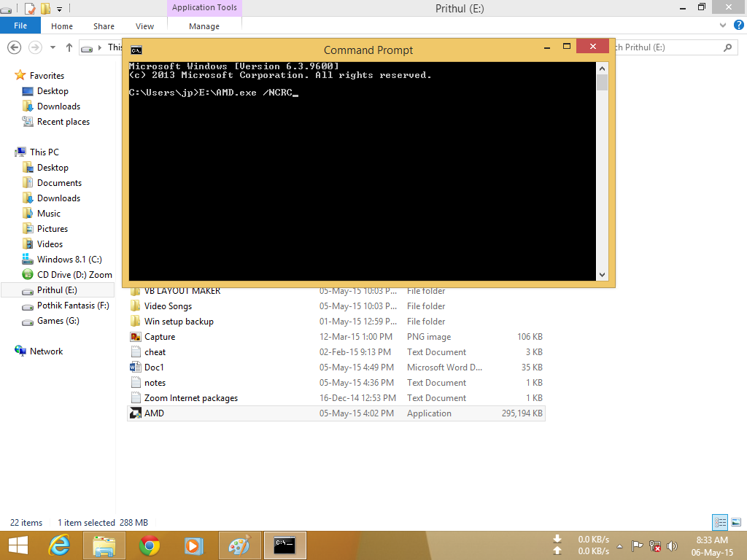Click the New Folder quick access icon
Viewport: 747px width, 560px height.
coord(45,8)
